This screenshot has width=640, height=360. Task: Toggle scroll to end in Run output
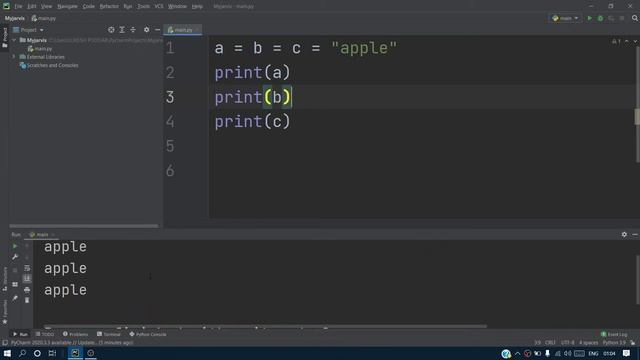tap(27, 278)
